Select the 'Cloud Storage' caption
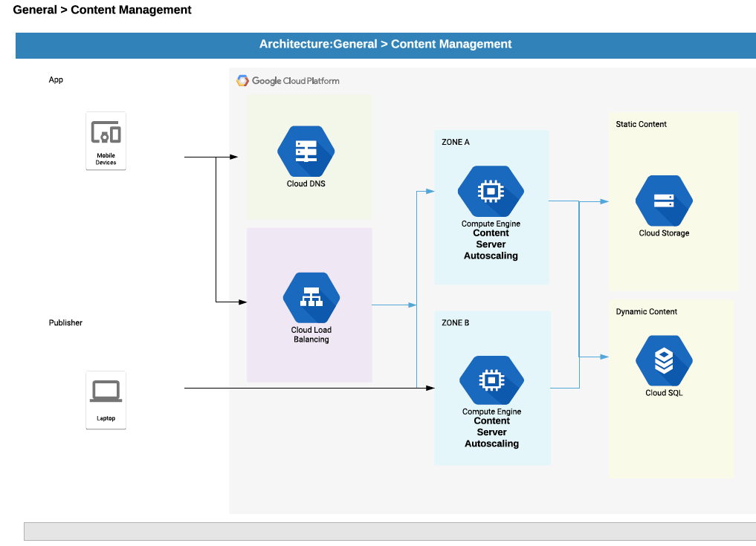 point(664,233)
